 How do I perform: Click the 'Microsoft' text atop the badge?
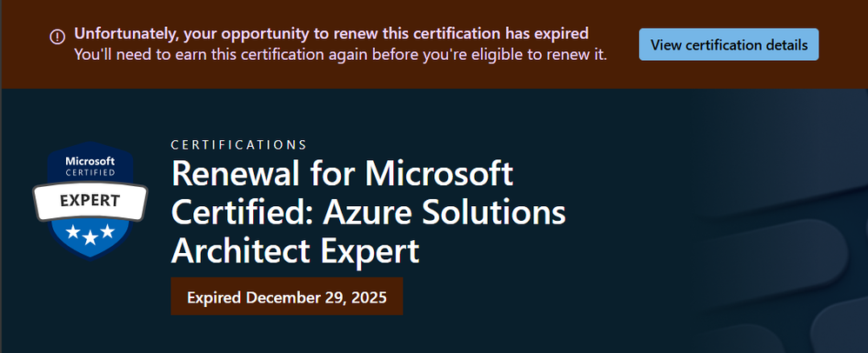pyautogui.click(x=90, y=161)
